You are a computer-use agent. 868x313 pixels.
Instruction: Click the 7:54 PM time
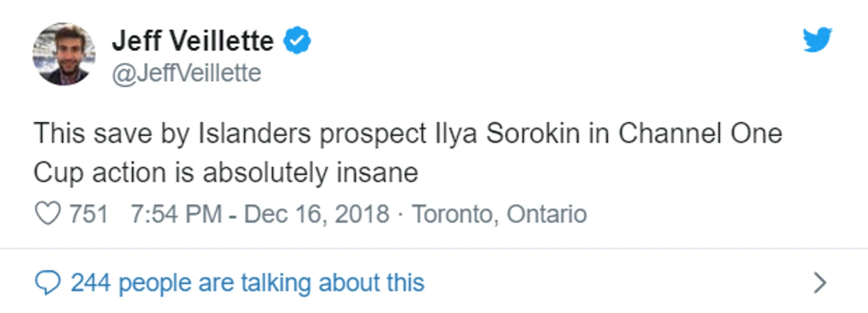point(176,214)
